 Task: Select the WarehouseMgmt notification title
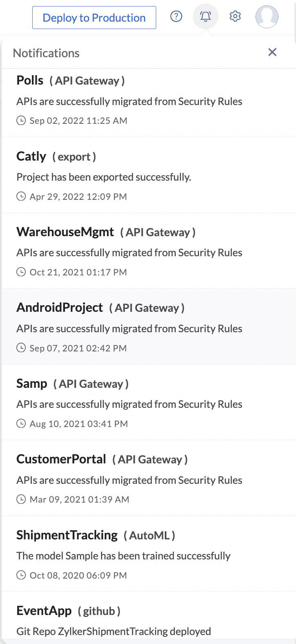(65, 232)
